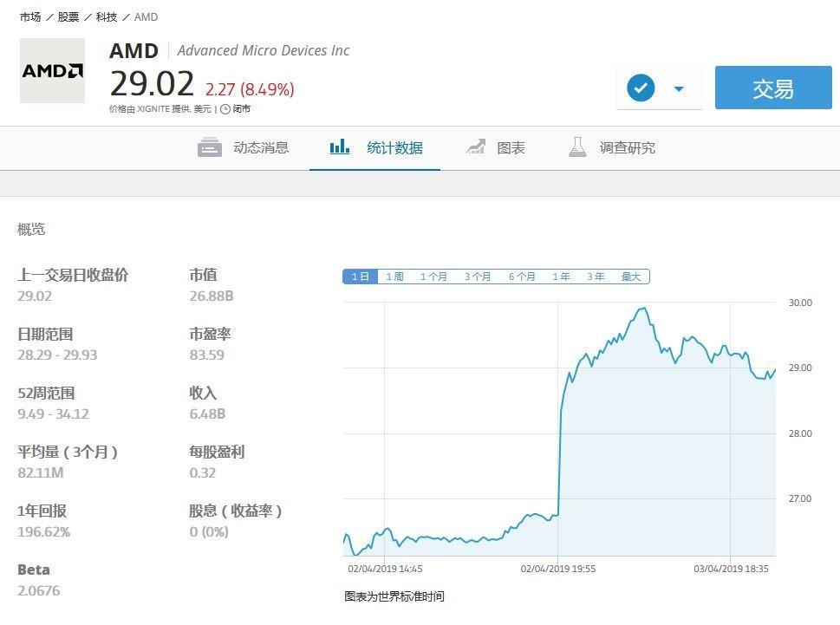Image resolution: width=840 pixels, height=625 pixels.
Task: Click the 统计数据 bar chart icon
Action: (340, 147)
